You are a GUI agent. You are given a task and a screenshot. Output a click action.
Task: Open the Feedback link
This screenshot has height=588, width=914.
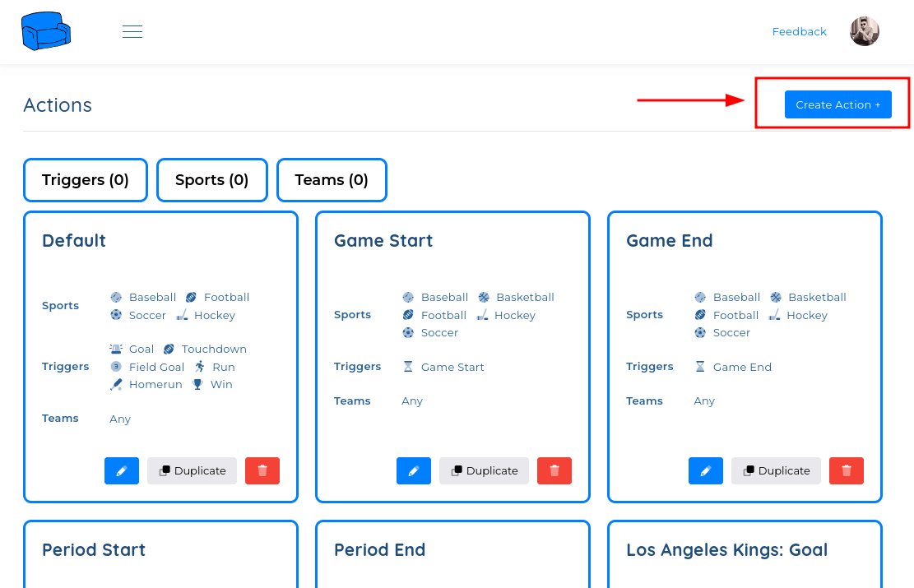pos(799,31)
